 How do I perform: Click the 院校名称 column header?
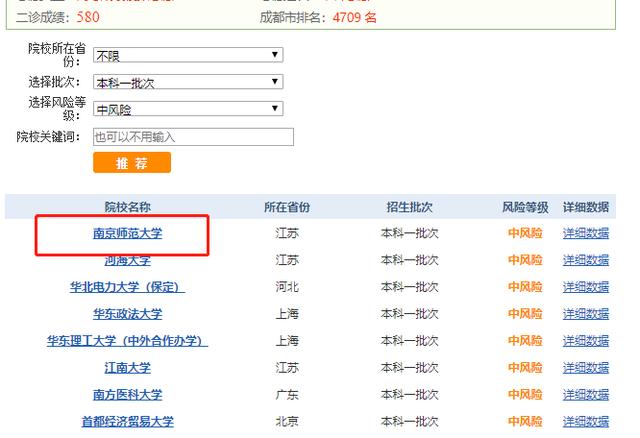(x=127, y=207)
